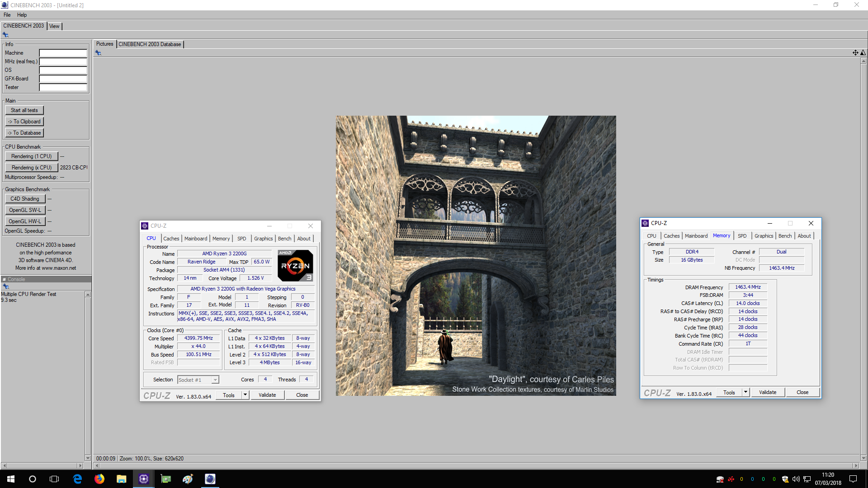Run the Rendering (1 CPU) benchmark
This screenshot has width=868, height=488.
[x=32, y=156]
